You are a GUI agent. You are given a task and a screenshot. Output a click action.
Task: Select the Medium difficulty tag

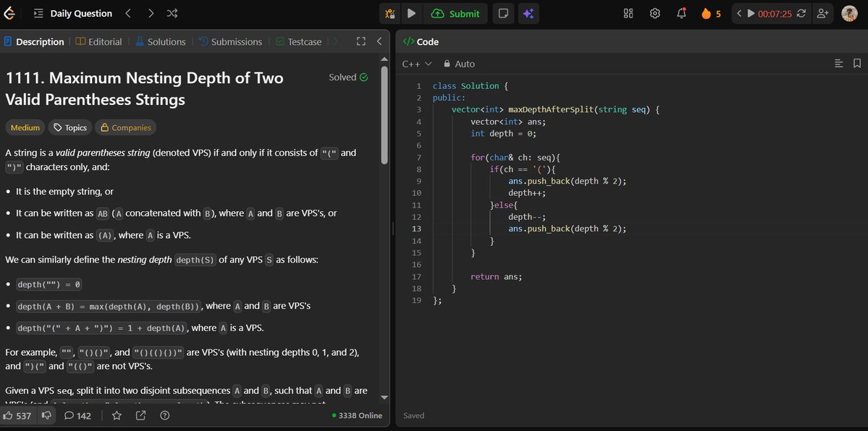[x=25, y=128]
